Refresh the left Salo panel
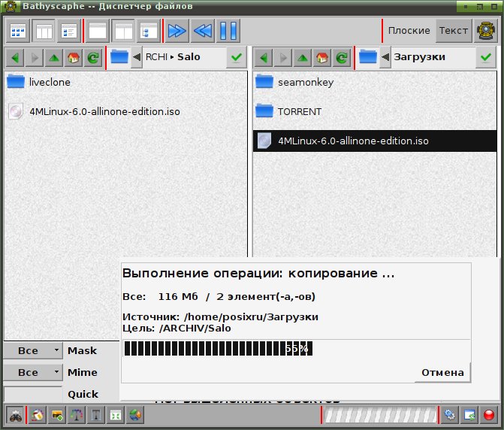 point(93,58)
